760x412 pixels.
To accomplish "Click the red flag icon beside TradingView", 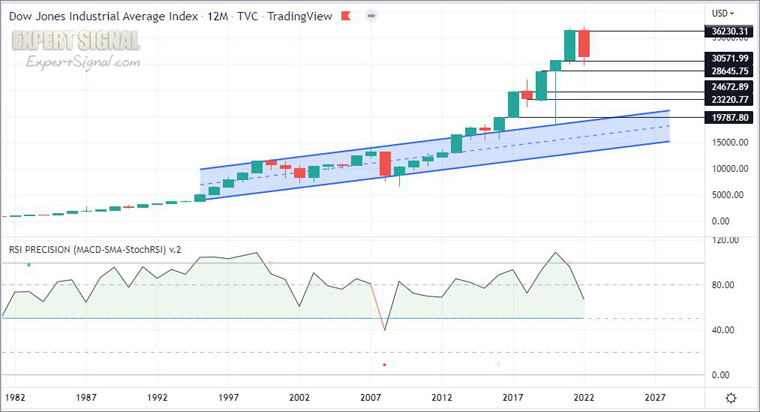I will pyautogui.click(x=346, y=16).
